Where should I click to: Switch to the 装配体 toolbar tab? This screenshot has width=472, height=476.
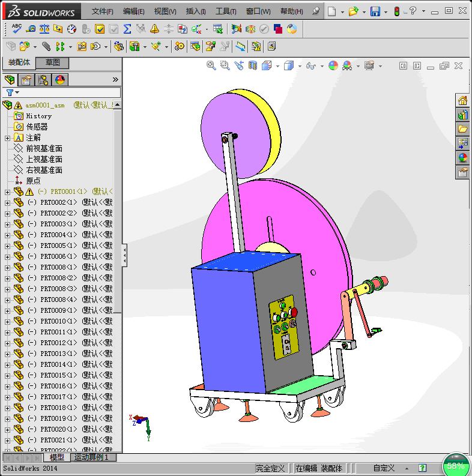coord(19,62)
